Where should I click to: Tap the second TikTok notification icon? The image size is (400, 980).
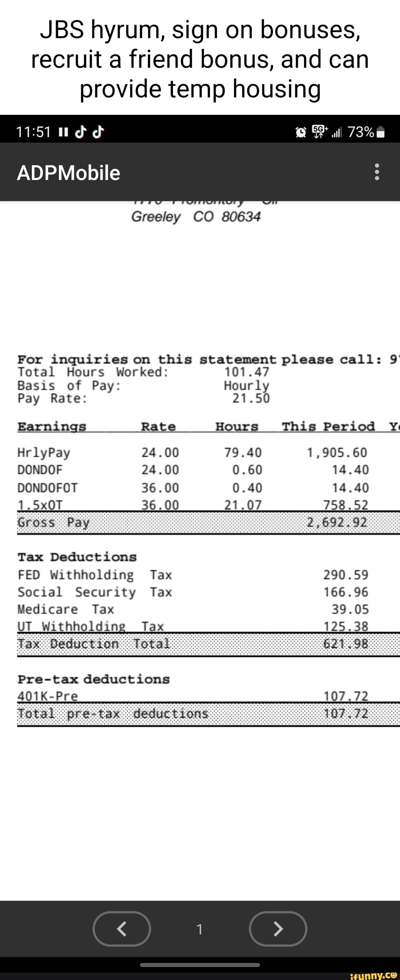pos(98,131)
